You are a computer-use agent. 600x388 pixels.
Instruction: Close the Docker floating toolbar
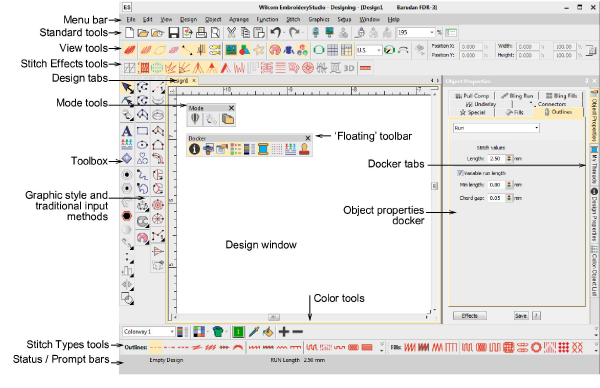coord(308,138)
